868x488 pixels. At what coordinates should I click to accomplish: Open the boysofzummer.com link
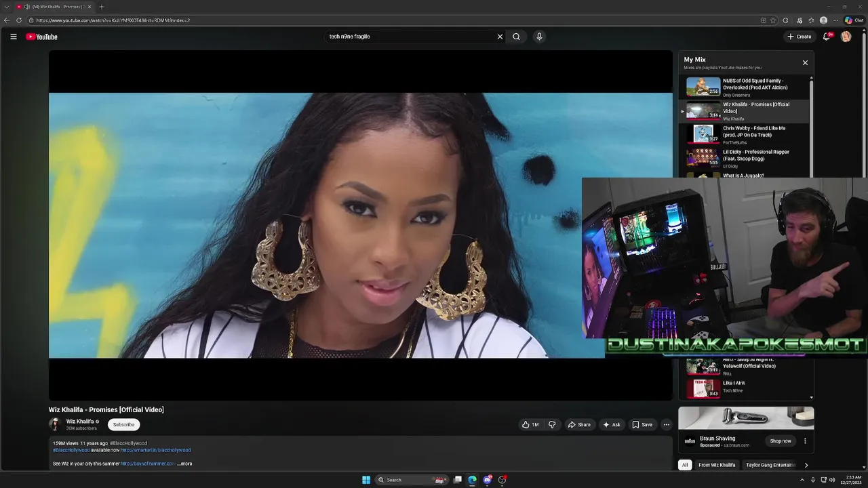(148, 464)
